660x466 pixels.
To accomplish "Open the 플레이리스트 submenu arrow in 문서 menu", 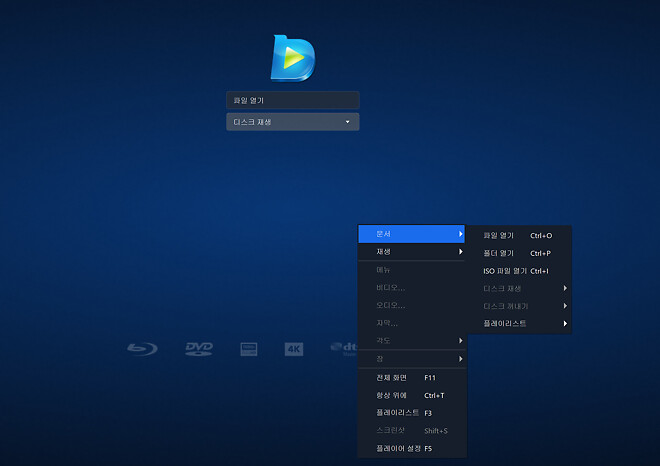I will pos(565,324).
